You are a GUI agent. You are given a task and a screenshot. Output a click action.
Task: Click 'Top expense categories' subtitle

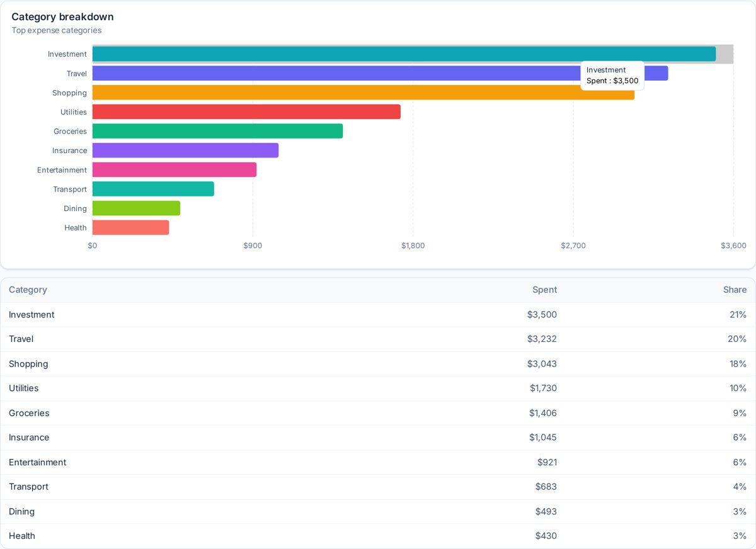(57, 30)
